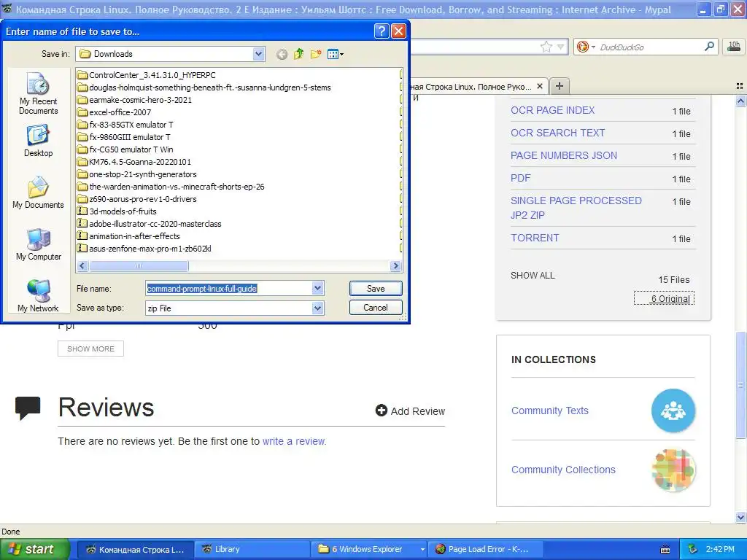Click the SHOW MORE button
The image size is (747, 560).
coord(90,349)
